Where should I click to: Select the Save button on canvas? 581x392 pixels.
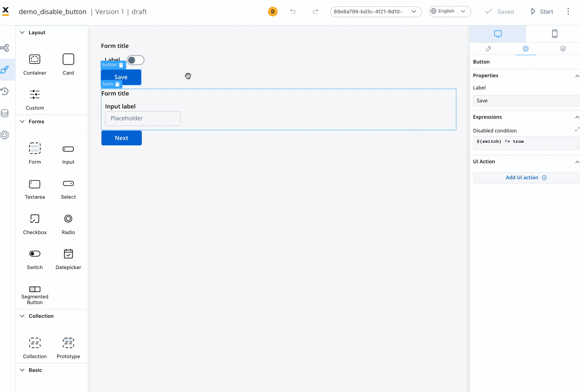[121, 77]
